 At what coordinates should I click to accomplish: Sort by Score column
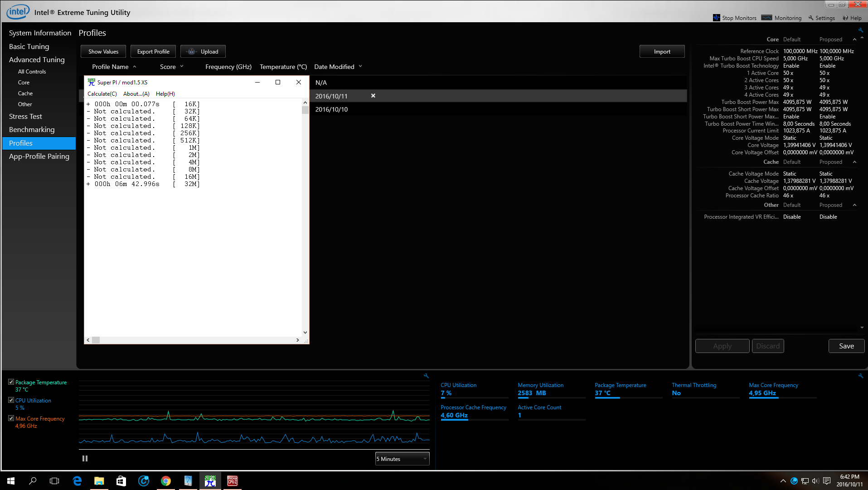(x=168, y=67)
